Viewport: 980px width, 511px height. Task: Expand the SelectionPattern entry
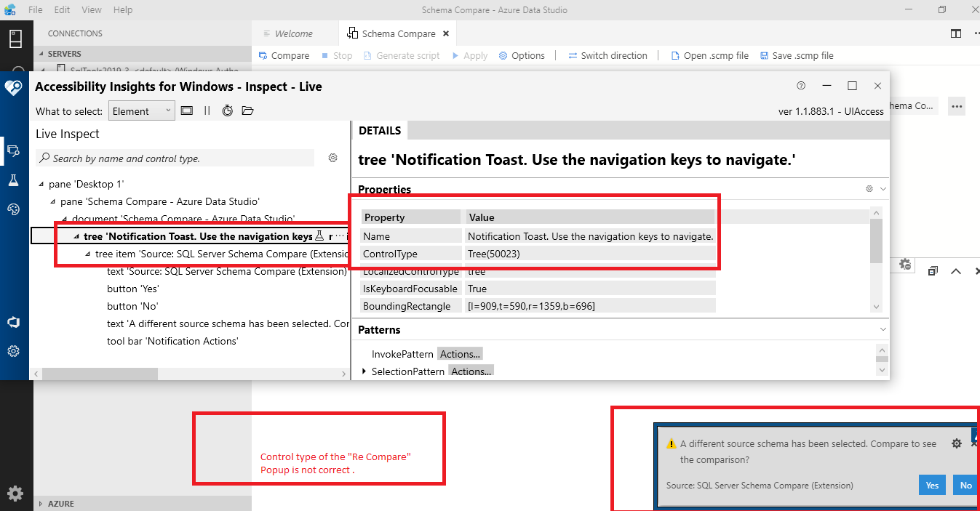(x=364, y=371)
